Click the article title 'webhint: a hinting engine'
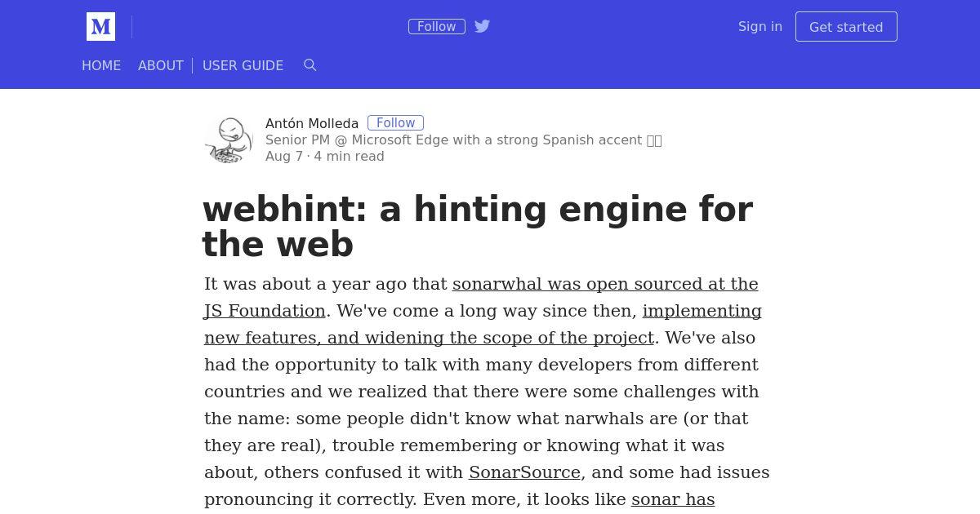The height and width of the screenshot is (514, 980). click(x=478, y=227)
